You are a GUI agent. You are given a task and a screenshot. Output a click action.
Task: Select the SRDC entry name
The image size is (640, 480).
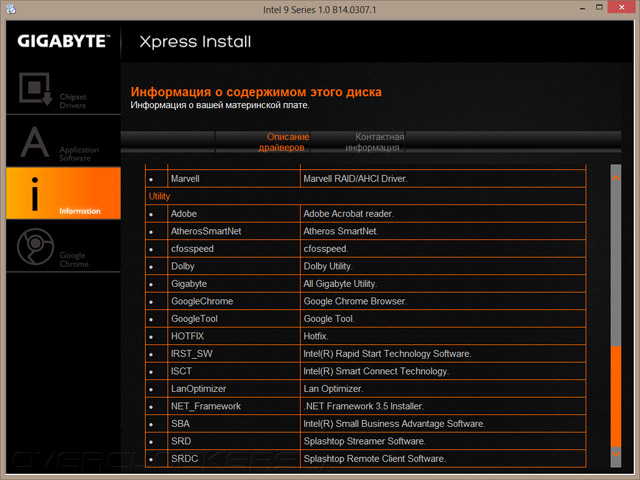click(184, 459)
